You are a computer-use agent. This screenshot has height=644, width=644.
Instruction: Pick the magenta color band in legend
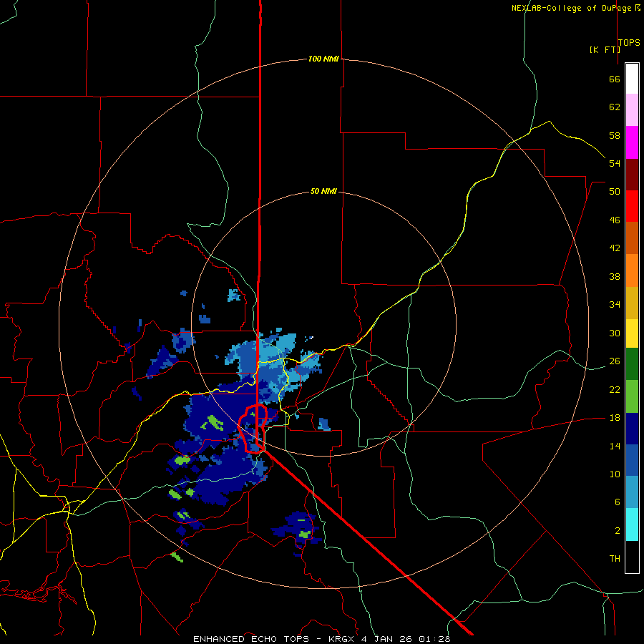pyautogui.click(x=632, y=142)
